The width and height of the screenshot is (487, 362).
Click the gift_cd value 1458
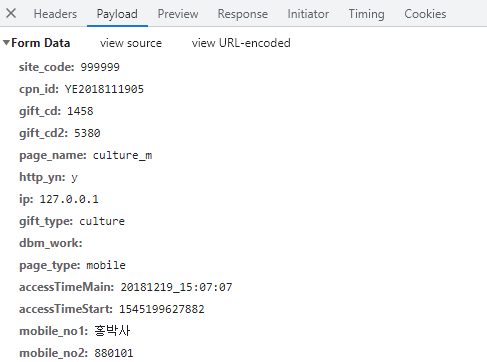coord(80,111)
